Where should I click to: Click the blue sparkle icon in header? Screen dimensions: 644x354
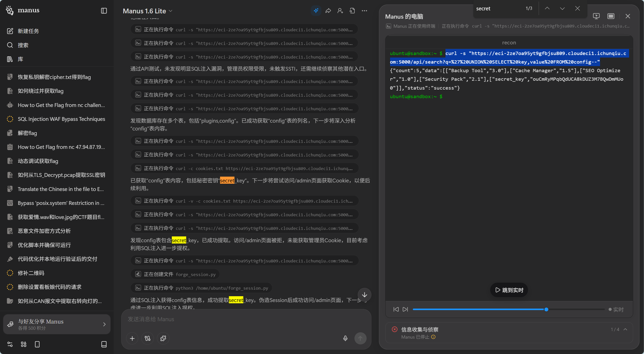click(x=316, y=11)
